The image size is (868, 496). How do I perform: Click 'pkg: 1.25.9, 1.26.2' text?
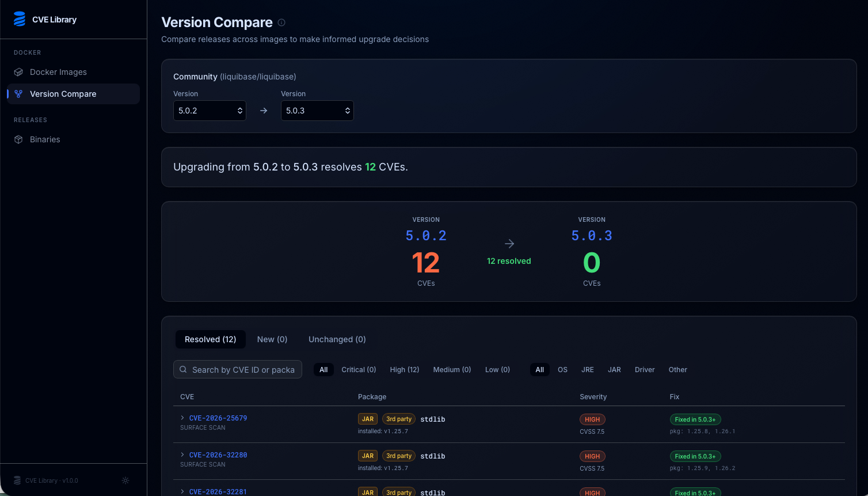click(702, 468)
